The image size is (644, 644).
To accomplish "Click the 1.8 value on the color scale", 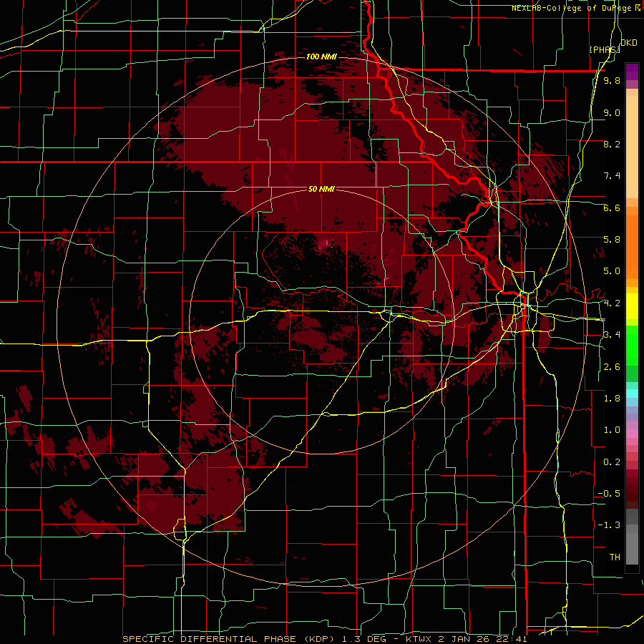I will point(612,399).
